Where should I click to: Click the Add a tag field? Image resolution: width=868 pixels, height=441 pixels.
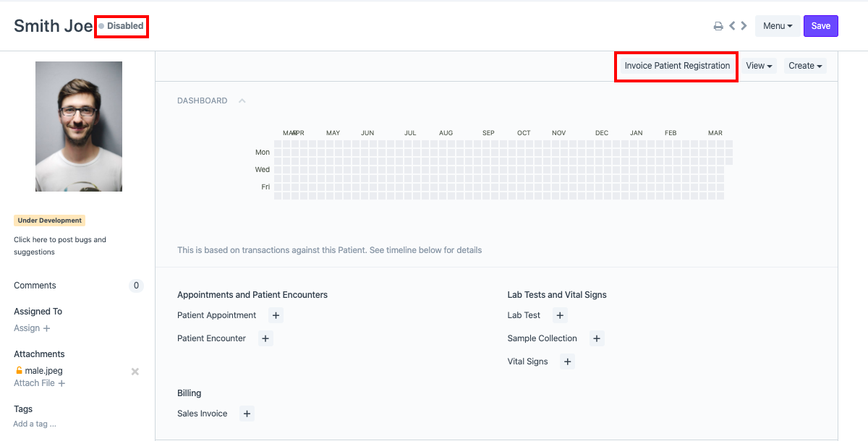35,424
